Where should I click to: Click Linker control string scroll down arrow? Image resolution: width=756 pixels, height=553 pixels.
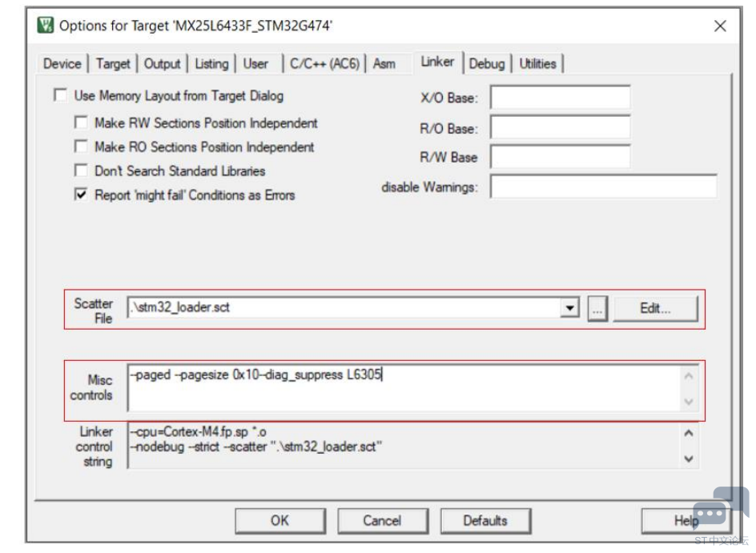pyautogui.click(x=689, y=459)
